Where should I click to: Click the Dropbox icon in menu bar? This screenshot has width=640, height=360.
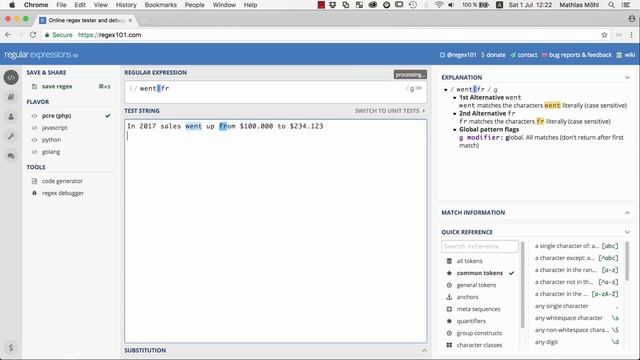333,5
